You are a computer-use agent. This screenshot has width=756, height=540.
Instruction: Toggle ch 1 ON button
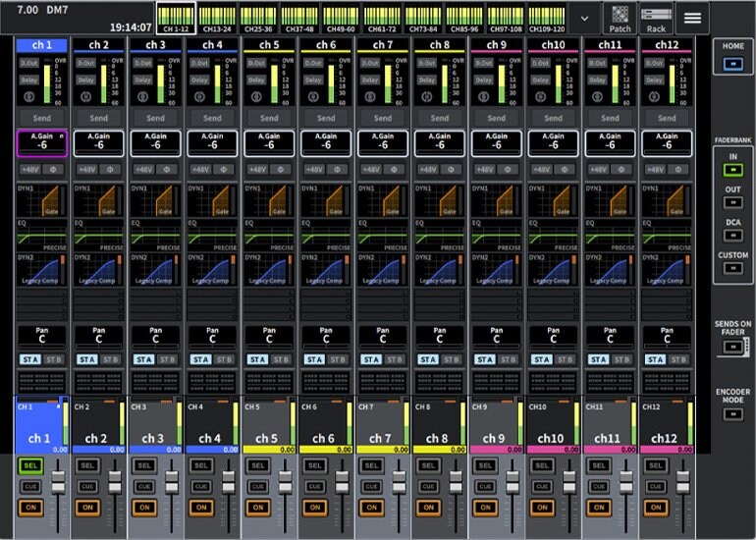pos(30,508)
